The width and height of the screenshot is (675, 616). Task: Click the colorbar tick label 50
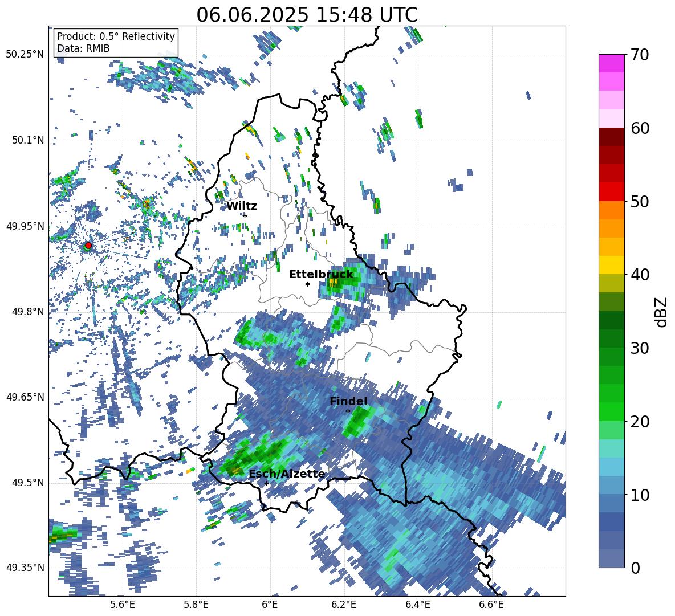(x=640, y=201)
